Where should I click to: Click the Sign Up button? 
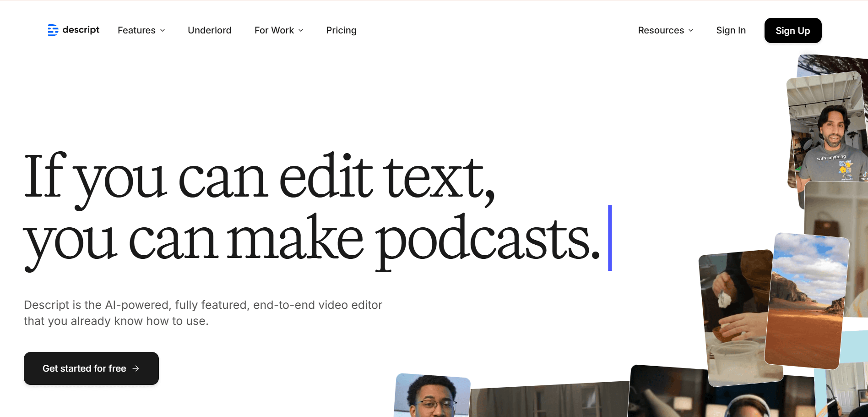click(x=793, y=31)
